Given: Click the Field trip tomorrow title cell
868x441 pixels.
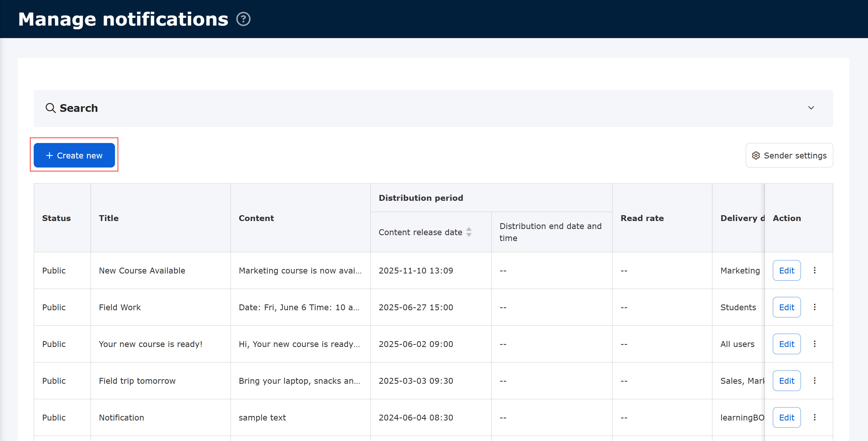Looking at the screenshot, I should 137,380.
